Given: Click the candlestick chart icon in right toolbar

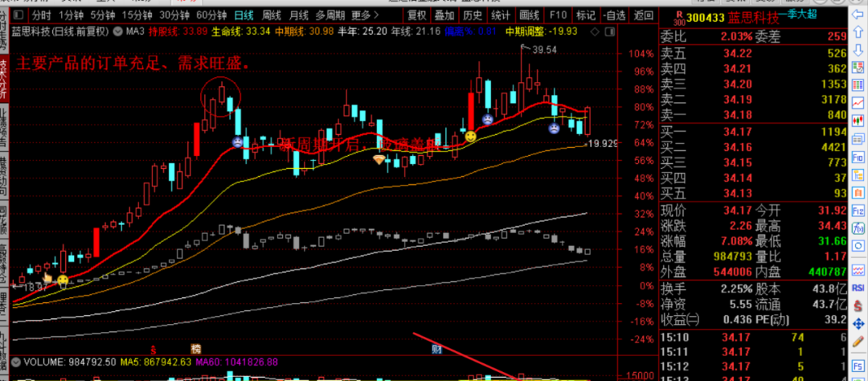Looking at the screenshot, I should point(858,121).
